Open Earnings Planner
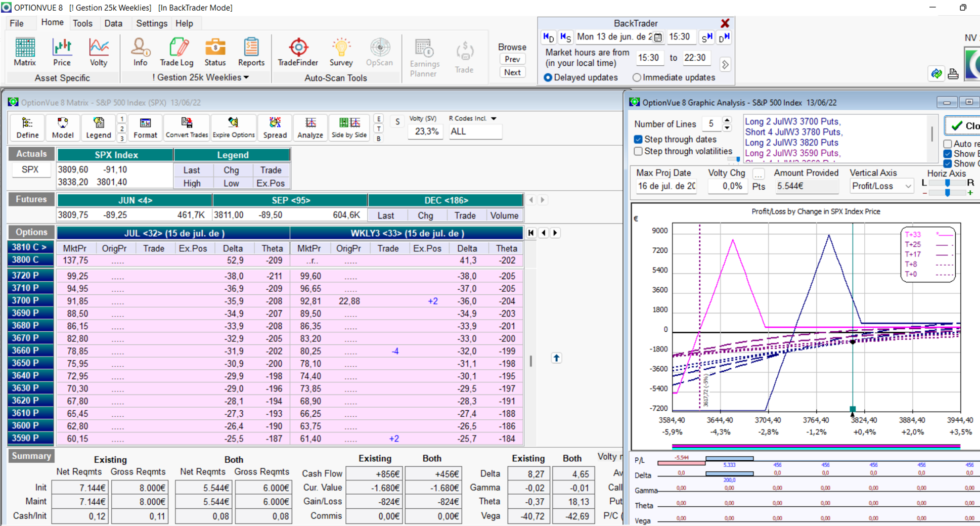 424,58
